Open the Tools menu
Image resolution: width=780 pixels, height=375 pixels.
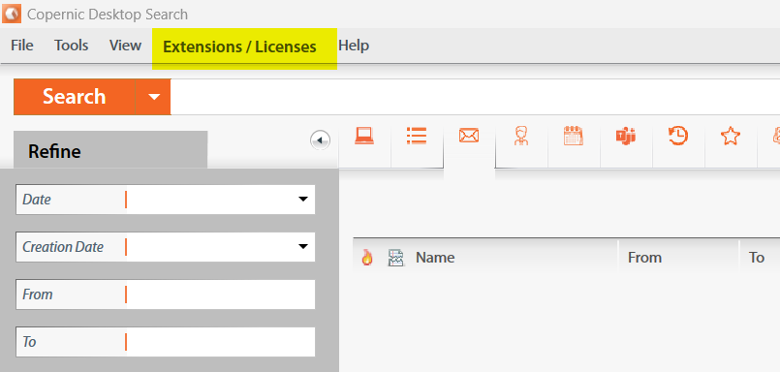[71, 46]
